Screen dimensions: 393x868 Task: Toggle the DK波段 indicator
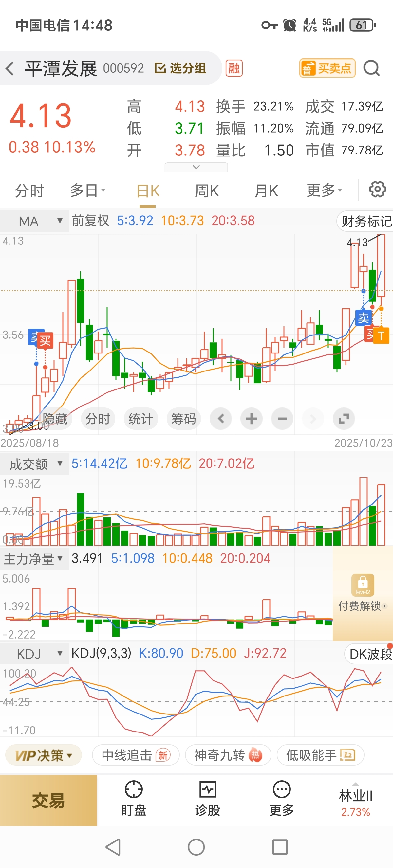(x=369, y=654)
